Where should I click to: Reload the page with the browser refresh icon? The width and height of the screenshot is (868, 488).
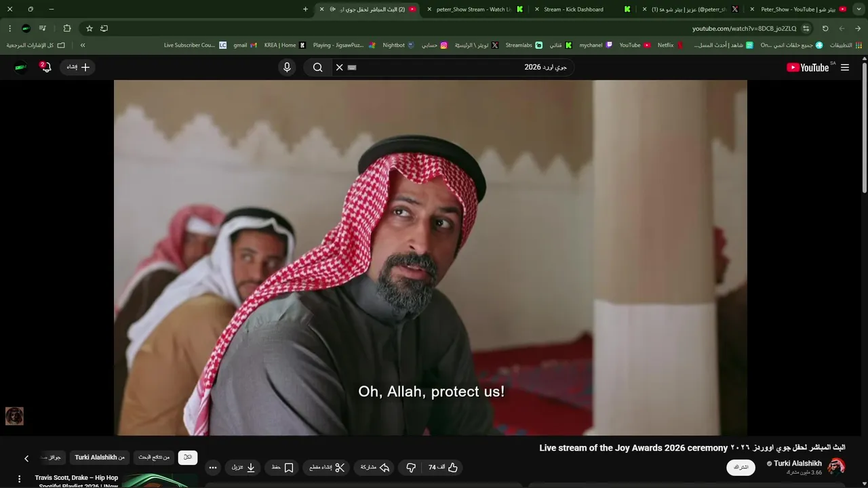click(825, 28)
